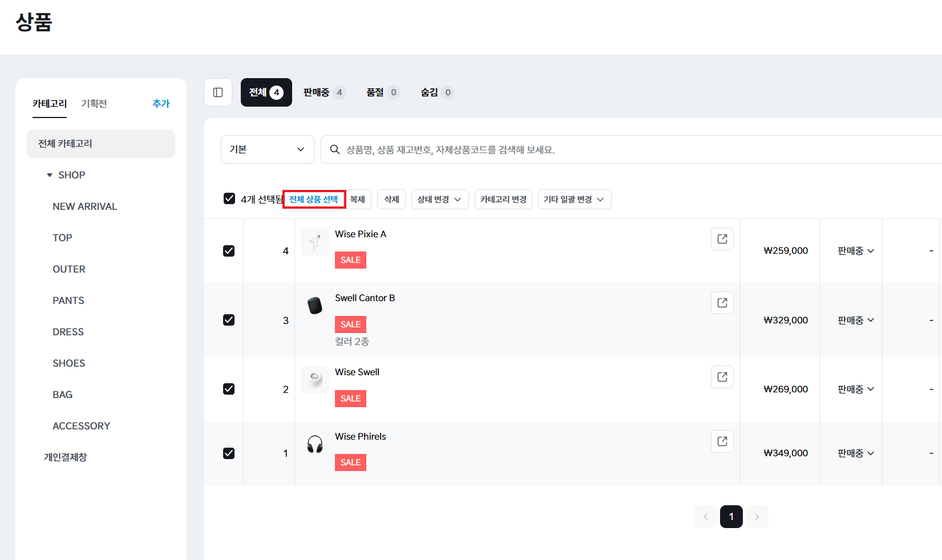Click the 전체 상품 선택 link
The height and width of the screenshot is (560, 942).
pyautogui.click(x=314, y=200)
